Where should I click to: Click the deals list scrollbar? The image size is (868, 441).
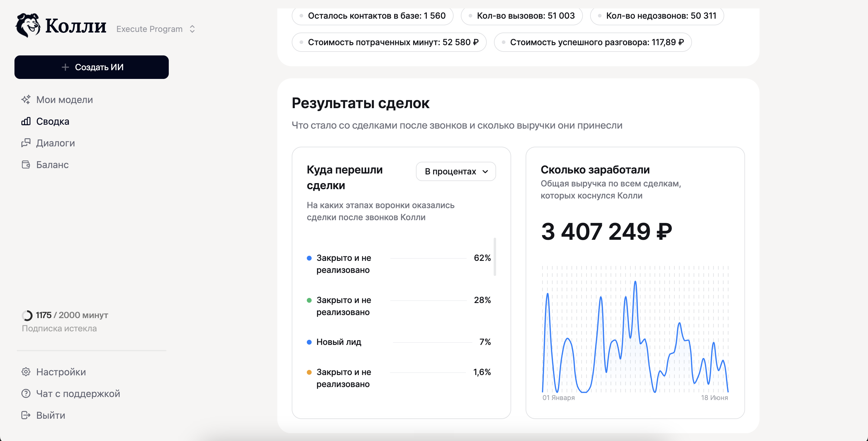point(495,257)
